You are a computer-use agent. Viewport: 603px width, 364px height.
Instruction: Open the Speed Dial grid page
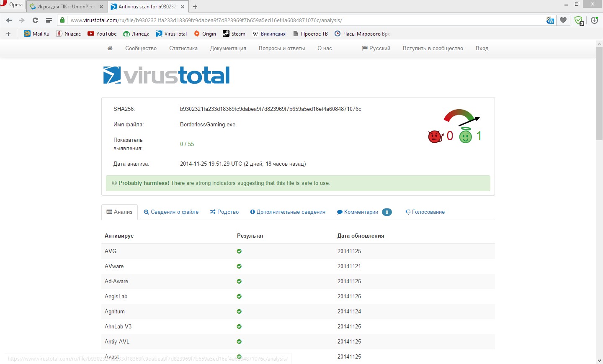[x=49, y=20]
